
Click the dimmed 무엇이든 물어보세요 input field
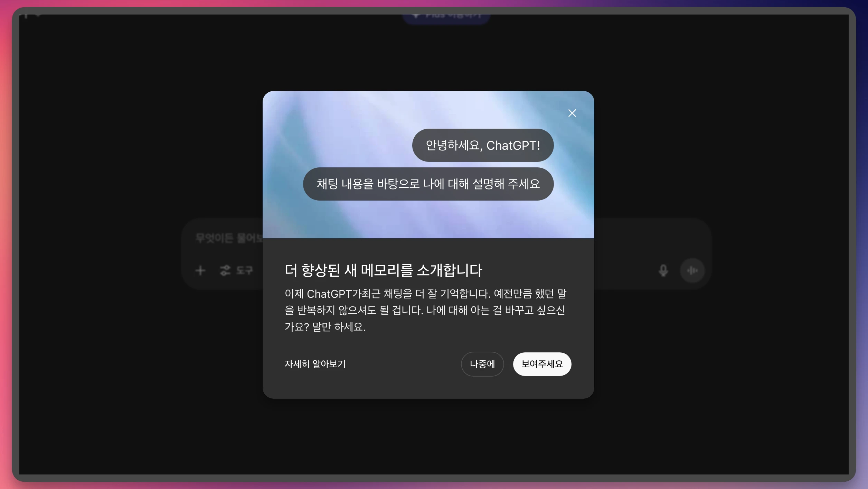(229, 238)
